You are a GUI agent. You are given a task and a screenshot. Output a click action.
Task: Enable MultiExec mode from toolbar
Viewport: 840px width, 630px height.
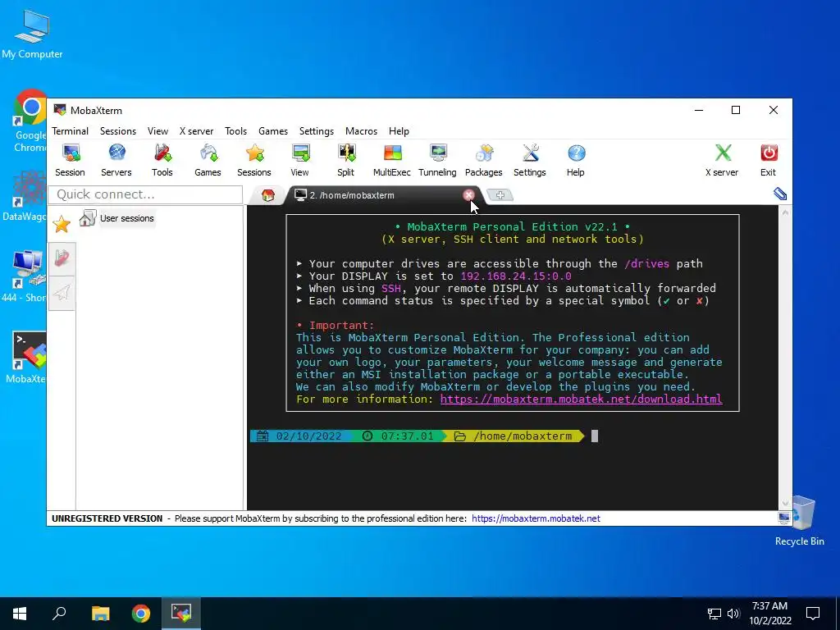(392, 160)
